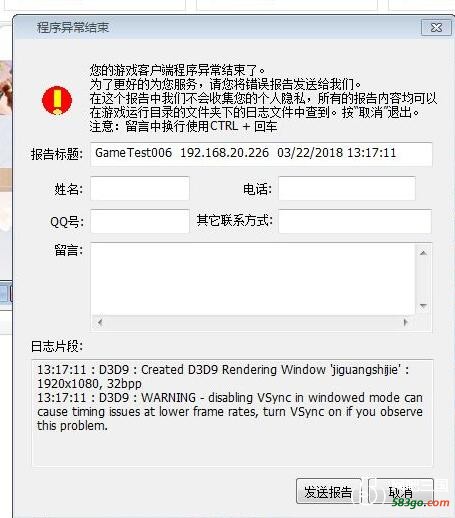Click the 取消 button to exit
The width and height of the screenshot is (455, 518).
click(x=401, y=491)
